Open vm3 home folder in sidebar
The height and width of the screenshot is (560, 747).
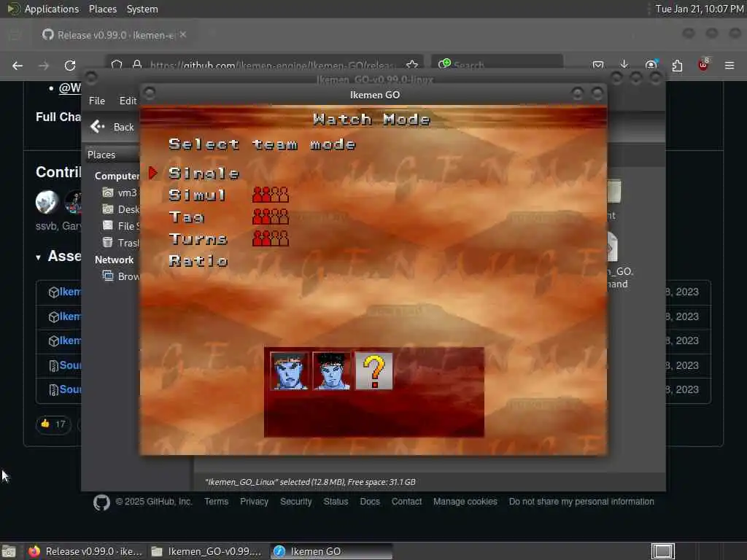(x=120, y=192)
